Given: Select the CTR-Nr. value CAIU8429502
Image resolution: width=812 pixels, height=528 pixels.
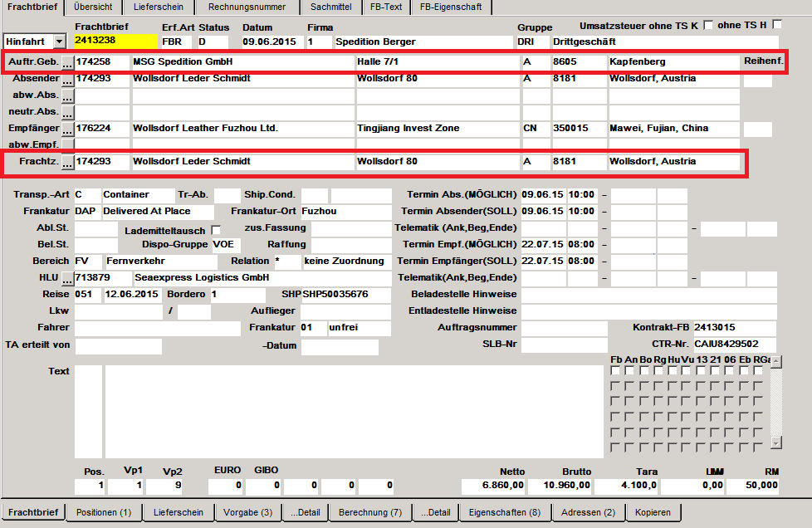Looking at the screenshot, I should [735, 345].
